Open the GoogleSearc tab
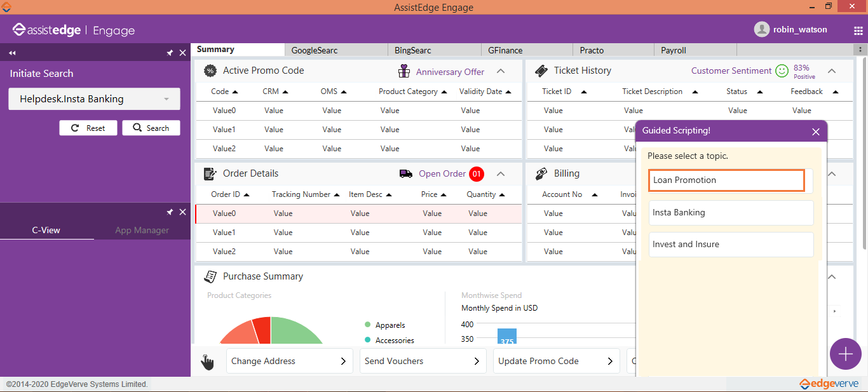The image size is (868, 392). (x=336, y=50)
